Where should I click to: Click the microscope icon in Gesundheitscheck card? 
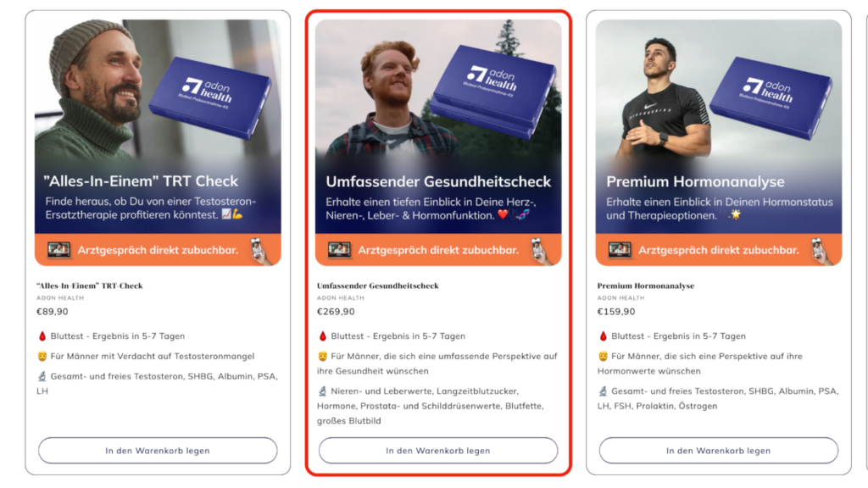point(323,391)
